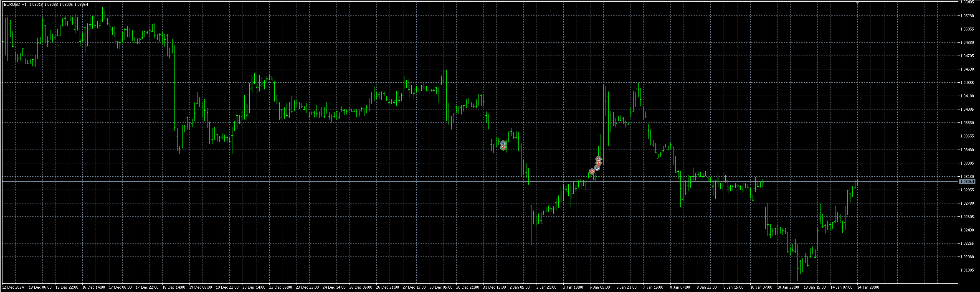Click the 1.02780 price scale label
The height and width of the screenshot is (292, 980).
click(967, 203)
